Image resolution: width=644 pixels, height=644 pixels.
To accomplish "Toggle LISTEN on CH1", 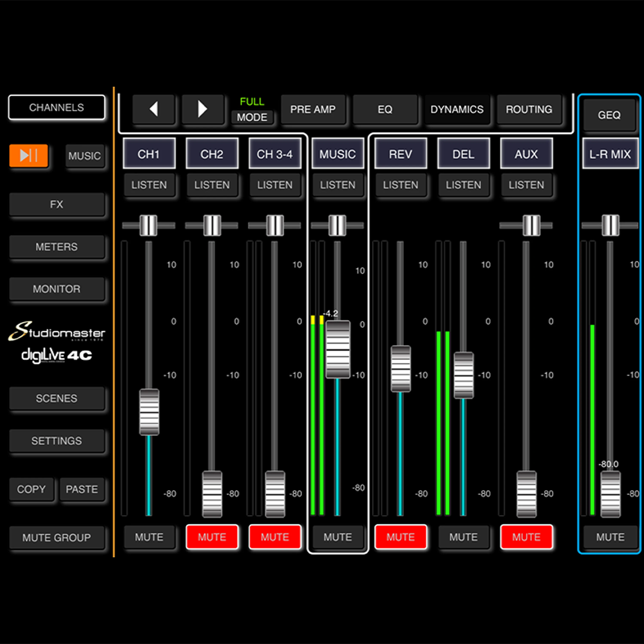I will coord(149,185).
